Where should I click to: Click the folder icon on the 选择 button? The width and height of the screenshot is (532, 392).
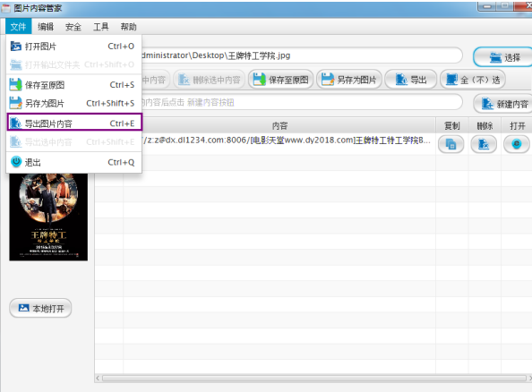pyautogui.click(x=495, y=57)
